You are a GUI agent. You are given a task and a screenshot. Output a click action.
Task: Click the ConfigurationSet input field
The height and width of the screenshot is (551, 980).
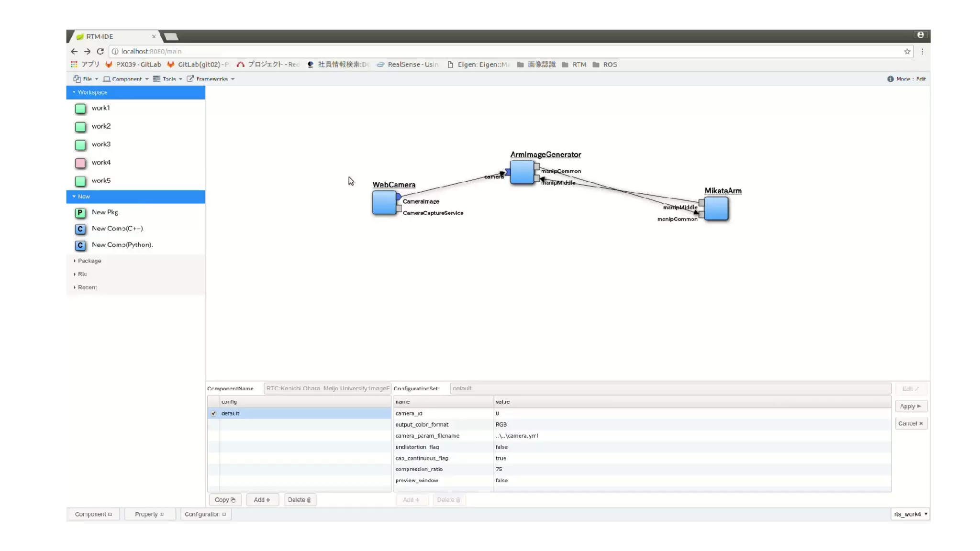click(670, 388)
